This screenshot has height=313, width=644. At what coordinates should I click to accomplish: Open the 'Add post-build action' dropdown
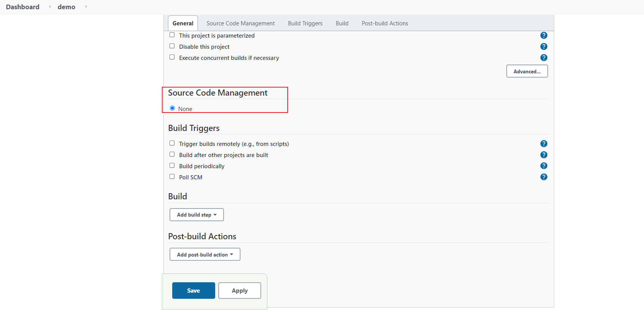(205, 255)
